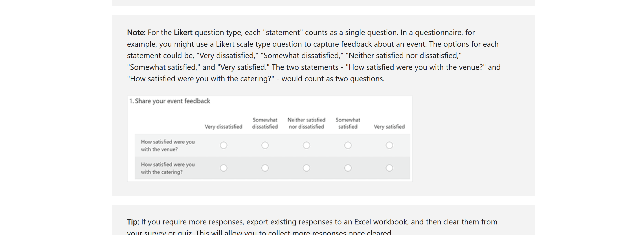Click the 'Very dissatisfied' column header
This screenshot has height=235, width=644.
pos(223,127)
